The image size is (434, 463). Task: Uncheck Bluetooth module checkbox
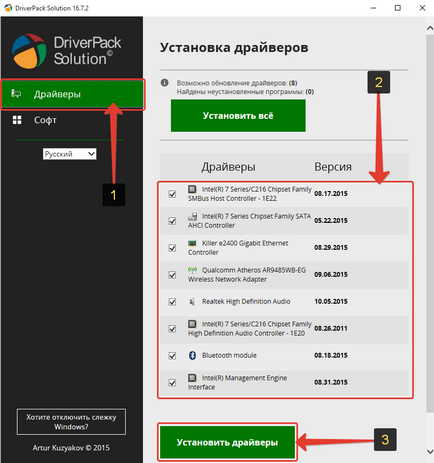[x=172, y=356]
